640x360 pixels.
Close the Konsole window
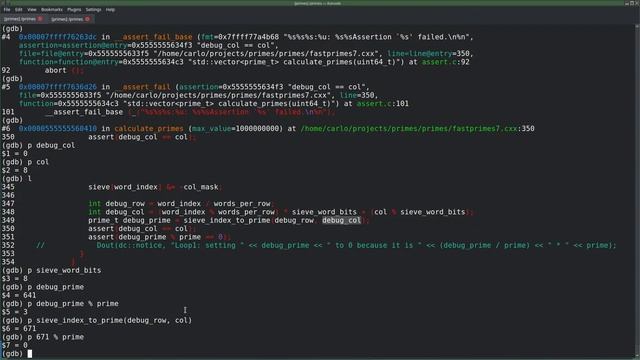click(x=637, y=3)
